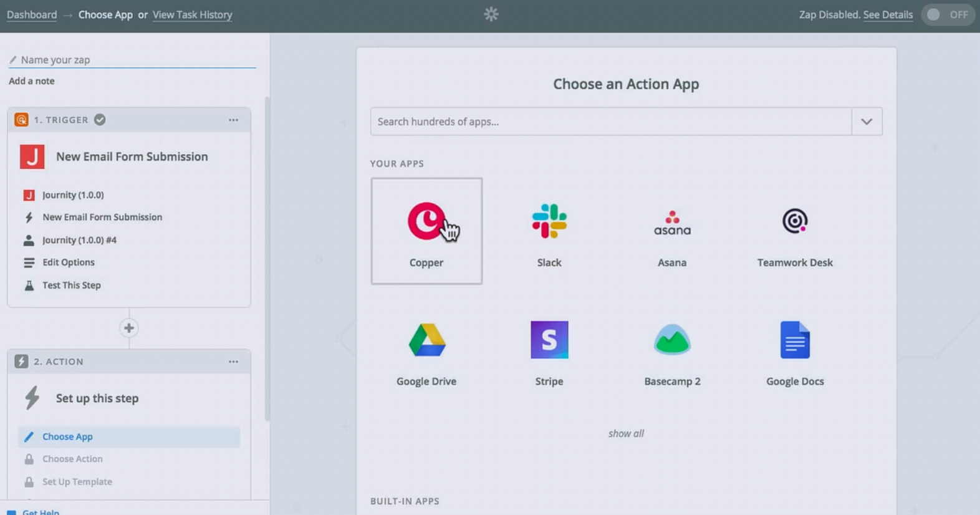Click the Journity red J trigger icon
Image resolution: width=980 pixels, height=515 pixels.
point(32,156)
